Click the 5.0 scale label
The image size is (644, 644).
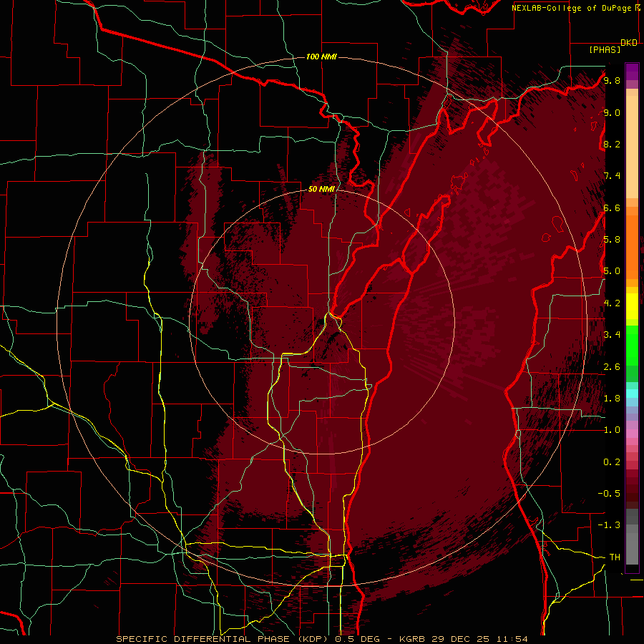[612, 271]
